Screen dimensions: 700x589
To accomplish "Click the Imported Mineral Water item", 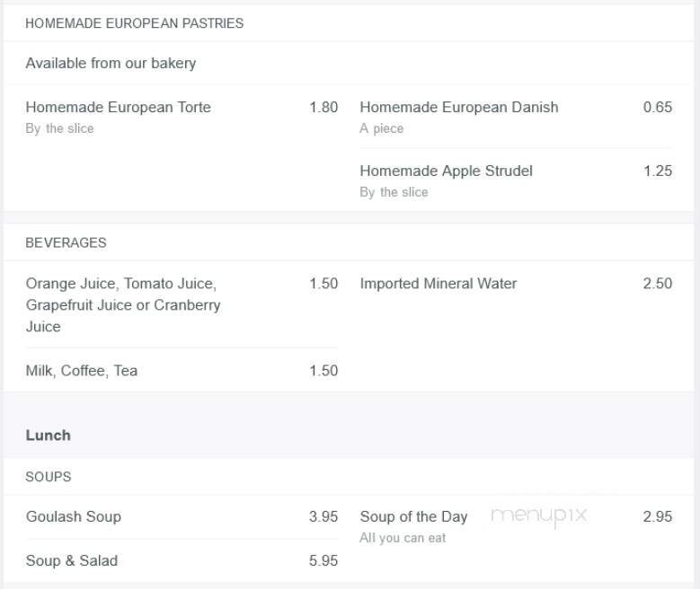I will (x=438, y=284).
